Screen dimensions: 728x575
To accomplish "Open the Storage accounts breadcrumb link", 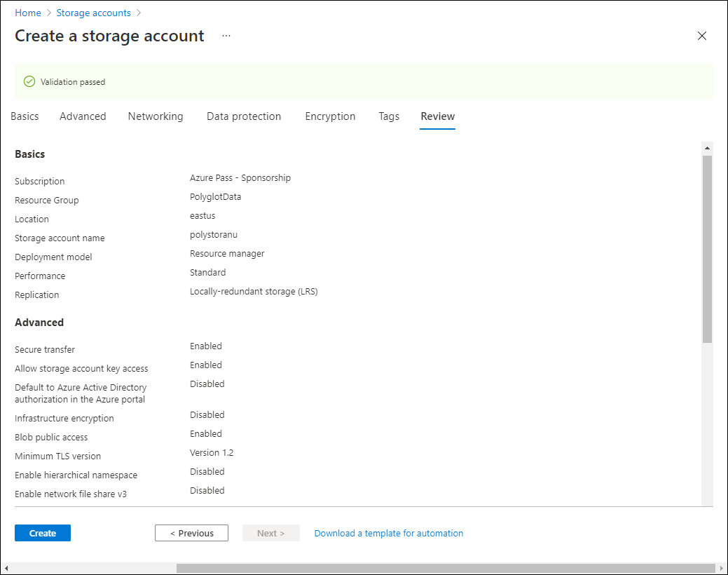I will point(93,13).
